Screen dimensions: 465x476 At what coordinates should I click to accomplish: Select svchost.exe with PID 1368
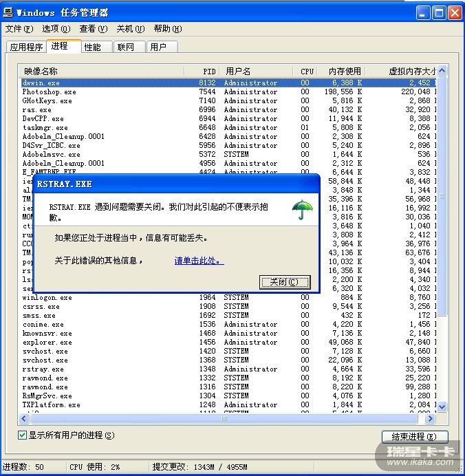228,360
